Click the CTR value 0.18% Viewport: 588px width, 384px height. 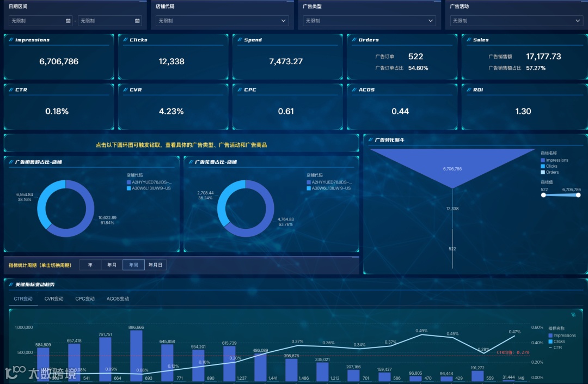coord(57,111)
